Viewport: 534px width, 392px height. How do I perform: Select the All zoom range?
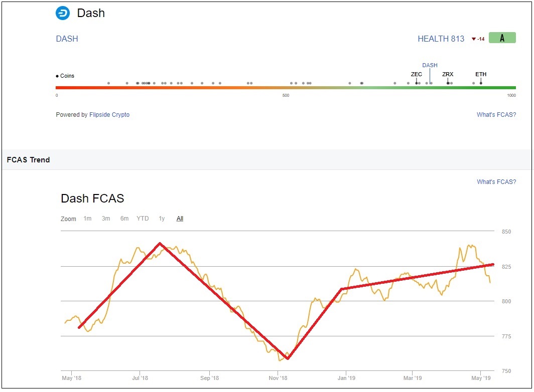click(180, 219)
